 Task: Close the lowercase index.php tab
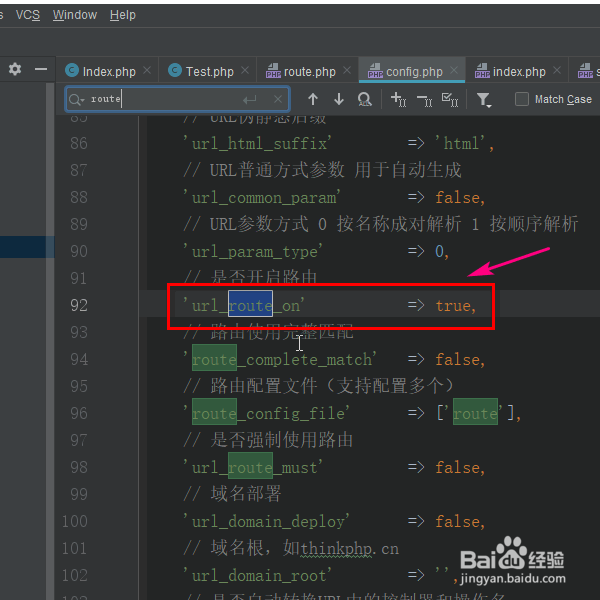click(557, 70)
